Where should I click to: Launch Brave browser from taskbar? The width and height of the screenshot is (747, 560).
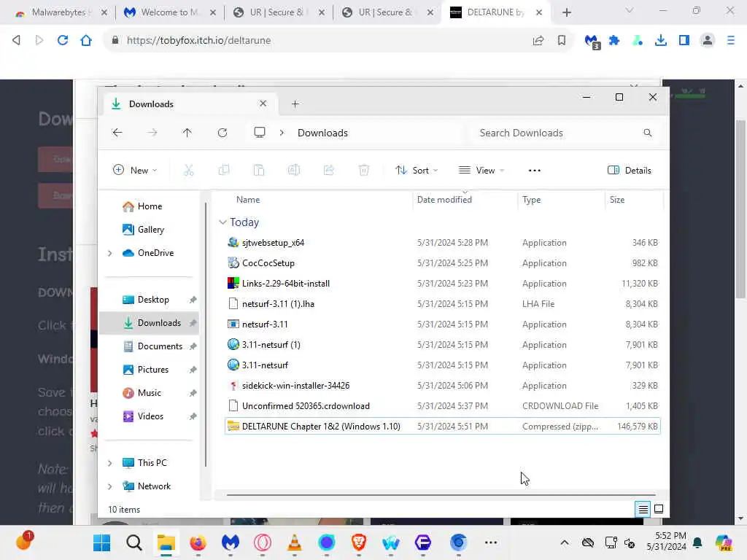click(359, 542)
